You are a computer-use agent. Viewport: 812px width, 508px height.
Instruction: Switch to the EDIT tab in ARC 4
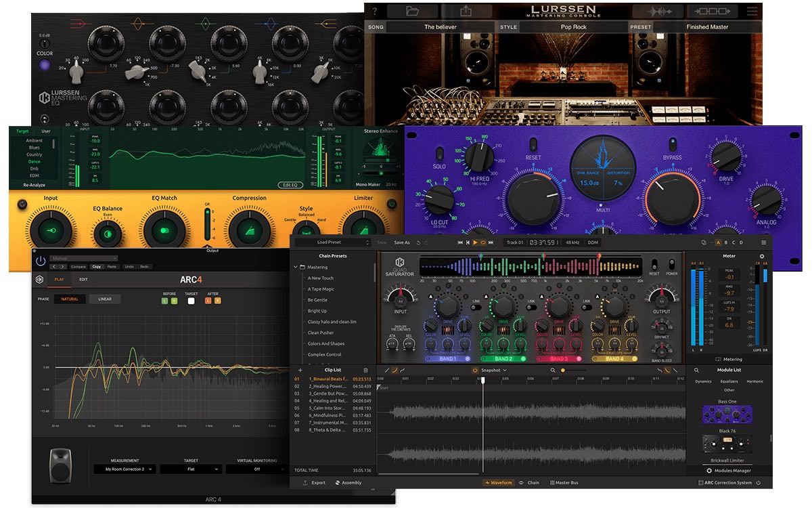(x=83, y=279)
